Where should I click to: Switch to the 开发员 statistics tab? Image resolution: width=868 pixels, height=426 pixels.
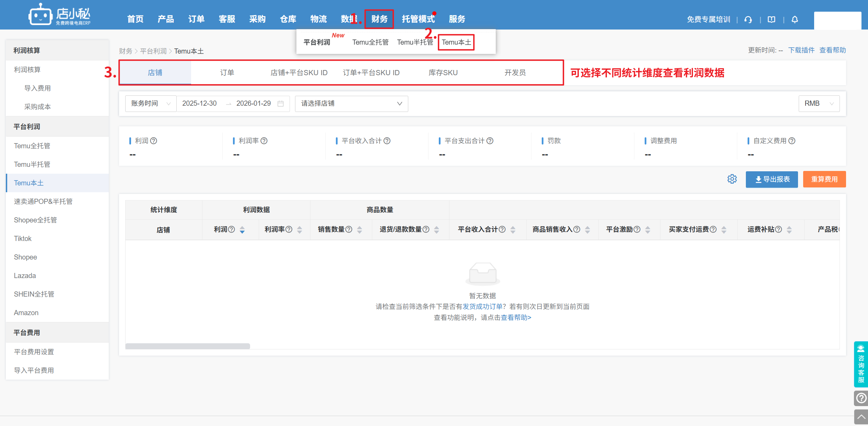pyautogui.click(x=515, y=72)
